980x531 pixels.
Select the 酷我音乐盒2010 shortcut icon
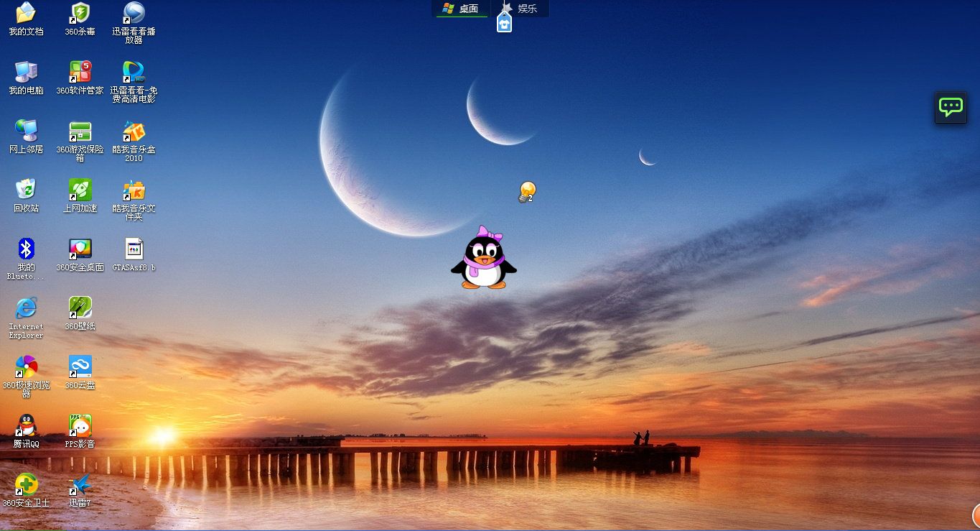point(134,131)
